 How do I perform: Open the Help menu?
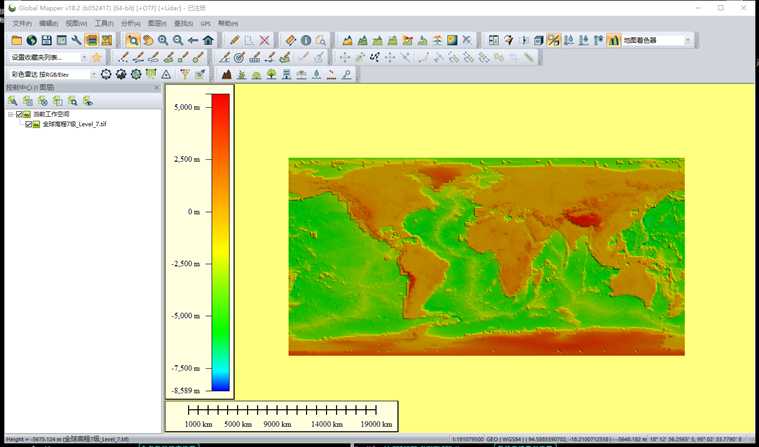click(x=228, y=23)
